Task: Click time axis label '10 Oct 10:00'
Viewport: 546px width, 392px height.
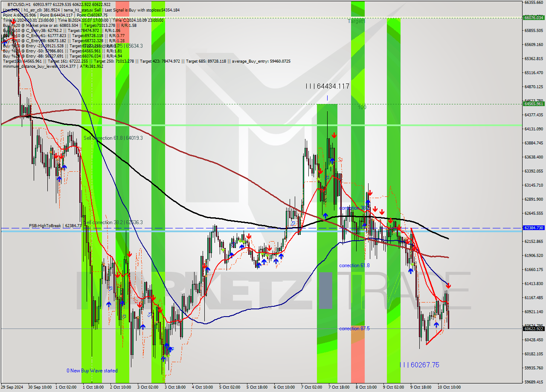Action: (449, 387)
